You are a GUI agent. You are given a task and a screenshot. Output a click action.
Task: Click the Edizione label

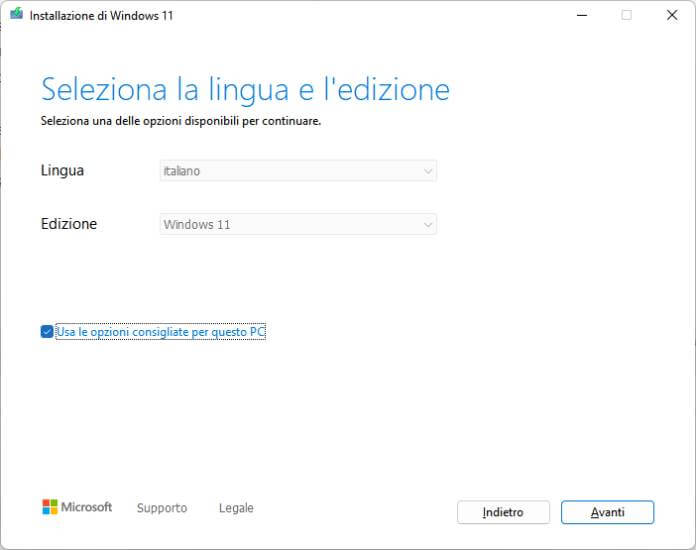(x=69, y=224)
